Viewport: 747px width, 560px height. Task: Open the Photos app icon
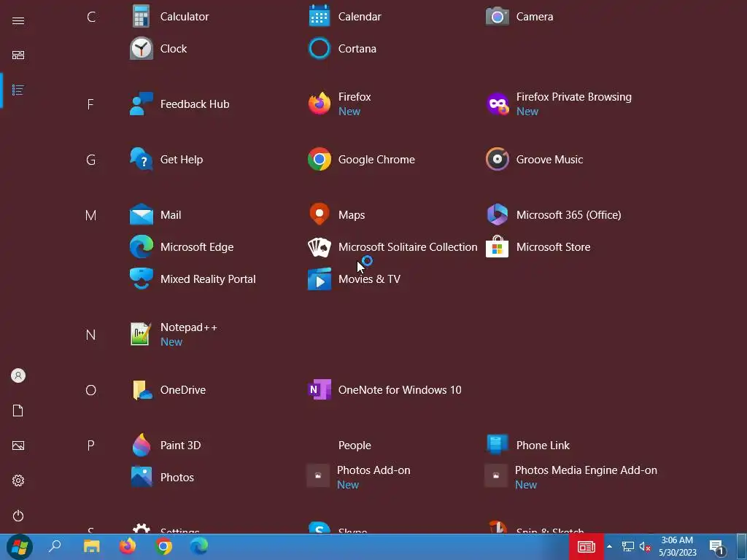(141, 477)
